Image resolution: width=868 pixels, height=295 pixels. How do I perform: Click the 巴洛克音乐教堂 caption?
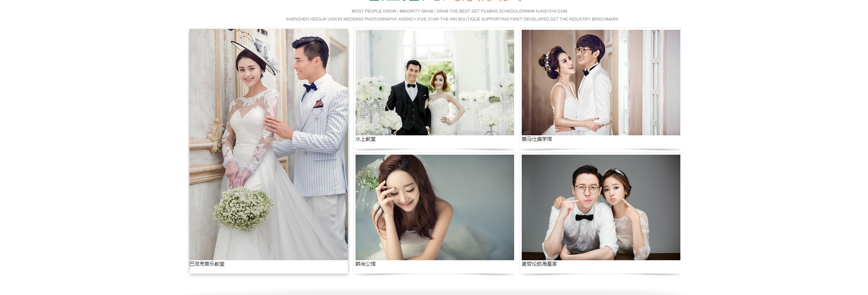(x=207, y=264)
